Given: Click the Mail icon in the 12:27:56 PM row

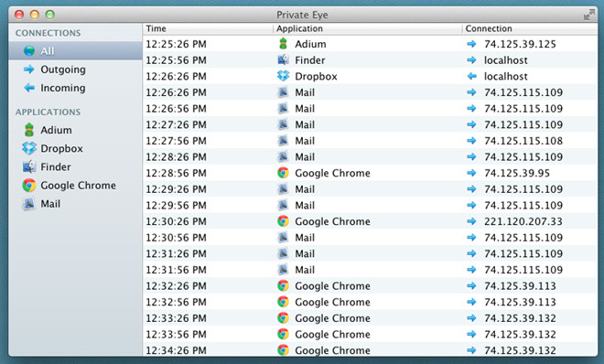Looking at the screenshot, I should pyautogui.click(x=283, y=141).
